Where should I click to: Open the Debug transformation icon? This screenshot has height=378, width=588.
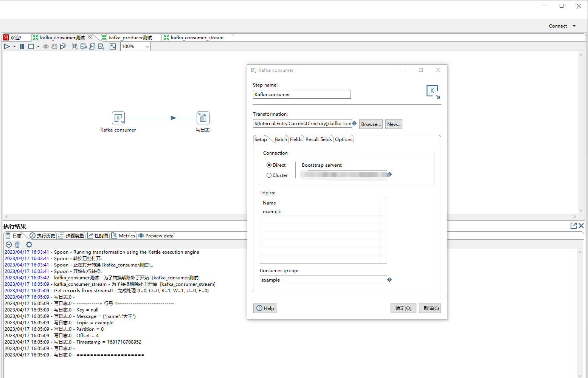(54, 46)
